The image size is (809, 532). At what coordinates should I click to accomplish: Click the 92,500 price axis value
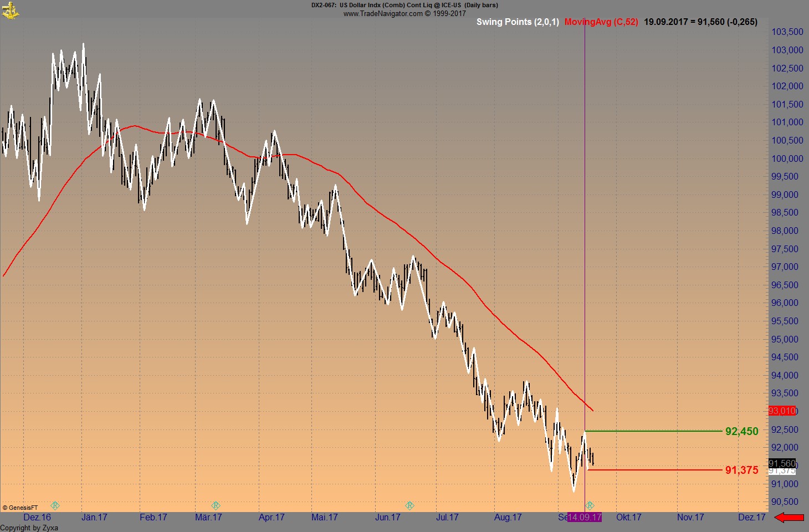(785, 429)
